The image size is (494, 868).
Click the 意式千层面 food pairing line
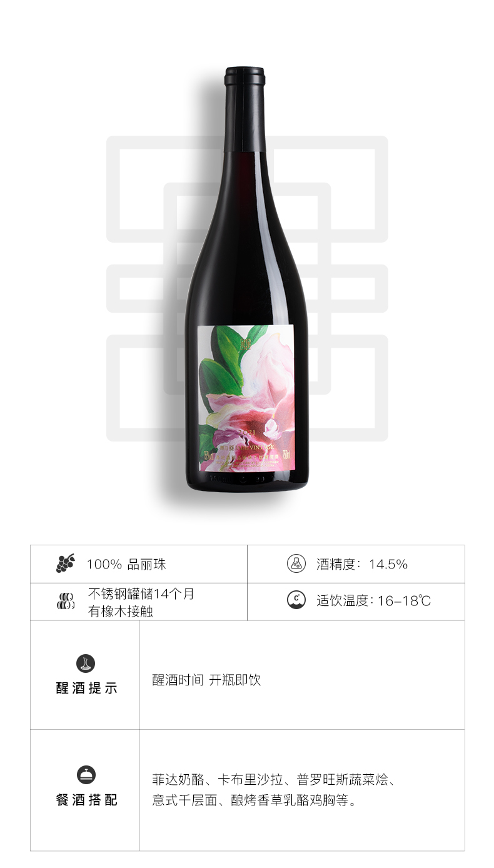tap(255, 800)
